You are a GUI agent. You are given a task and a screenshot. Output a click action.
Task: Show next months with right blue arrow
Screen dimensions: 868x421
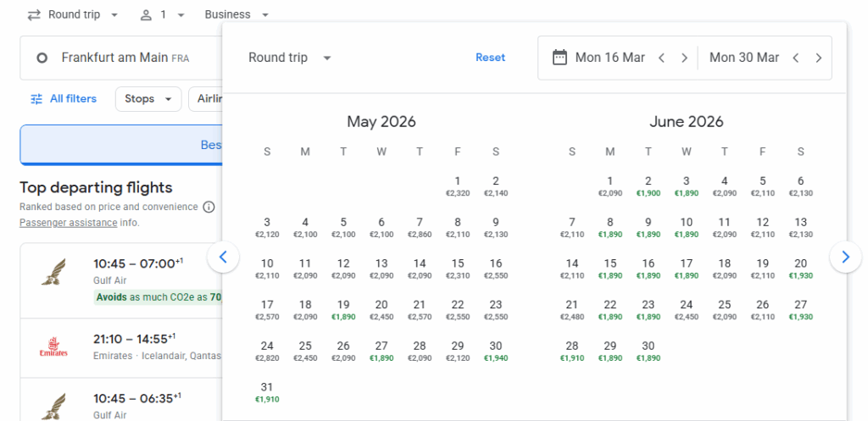(845, 257)
